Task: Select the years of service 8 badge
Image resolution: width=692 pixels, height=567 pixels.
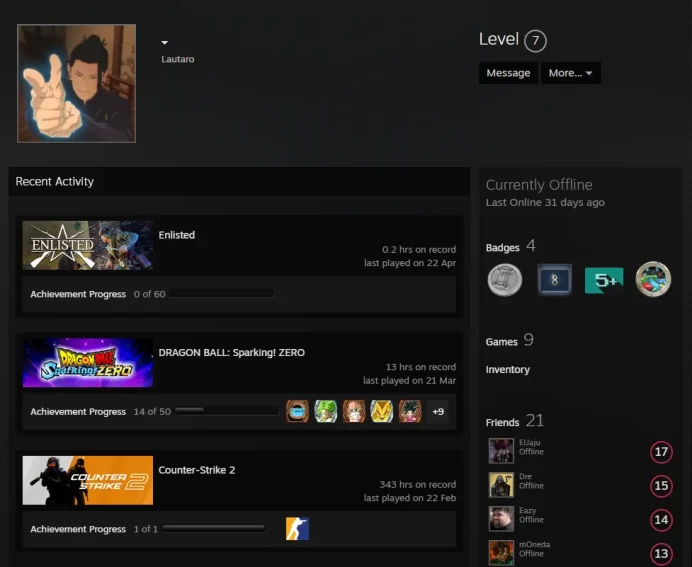Action: (554, 280)
